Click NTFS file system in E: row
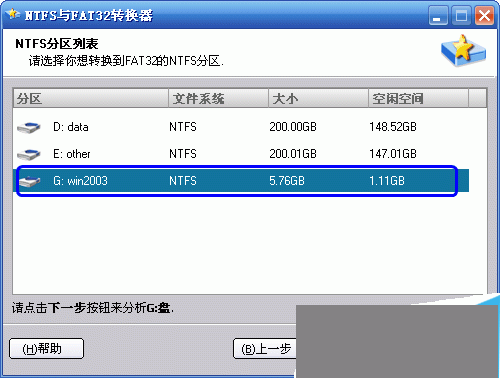This screenshot has height=378, width=500. coord(183,154)
